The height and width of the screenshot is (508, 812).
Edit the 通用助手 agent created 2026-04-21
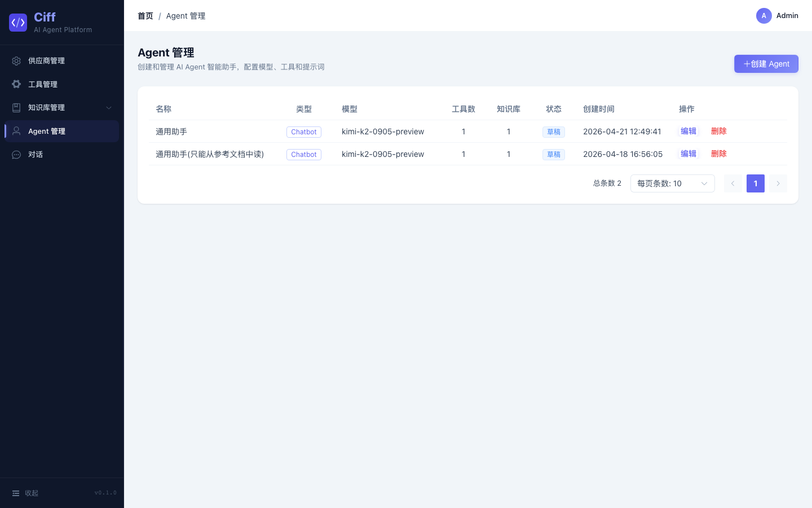[689, 131]
